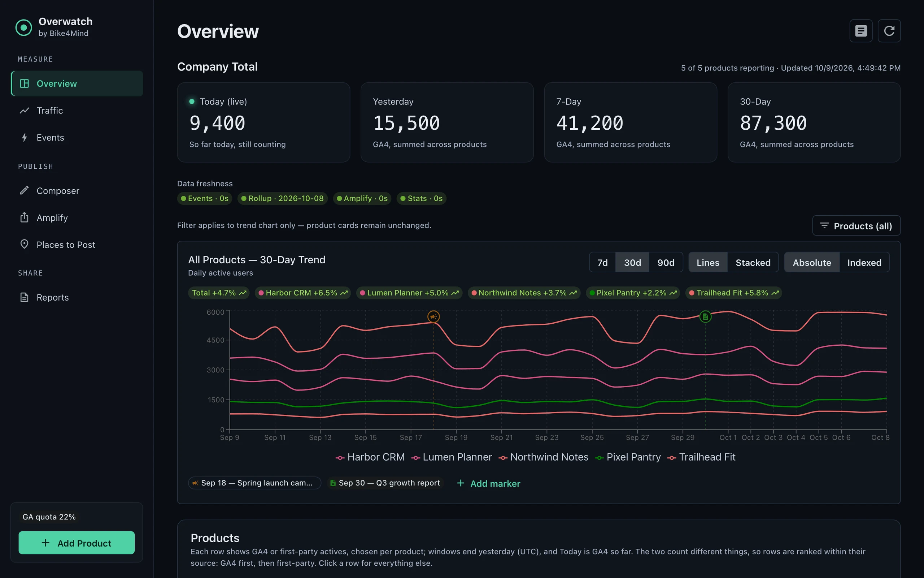Click the GA quota 22% label
Image resolution: width=924 pixels, height=578 pixels.
pos(49,517)
